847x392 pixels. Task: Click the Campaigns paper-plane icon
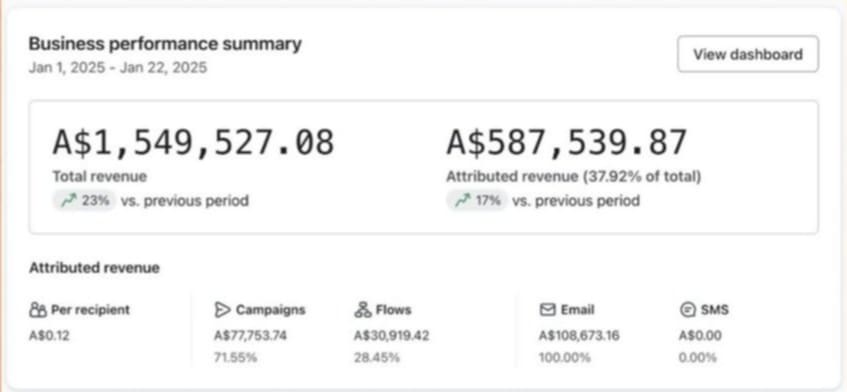(222, 310)
